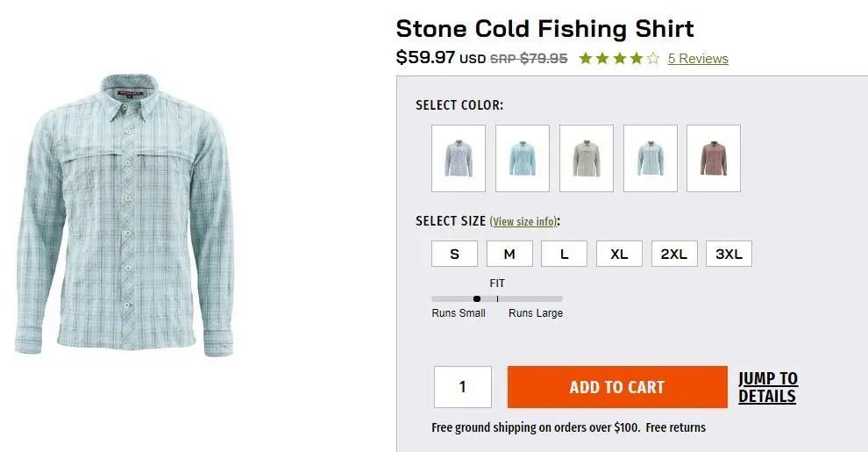Select the gray-lavender plaid shirt color
The height and width of the screenshot is (452, 868).
pyautogui.click(x=459, y=158)
